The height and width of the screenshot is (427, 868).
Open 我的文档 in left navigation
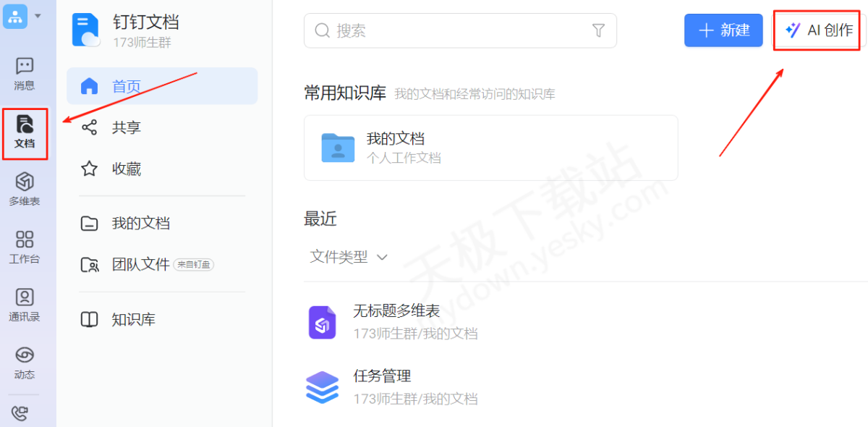point(162,223)
